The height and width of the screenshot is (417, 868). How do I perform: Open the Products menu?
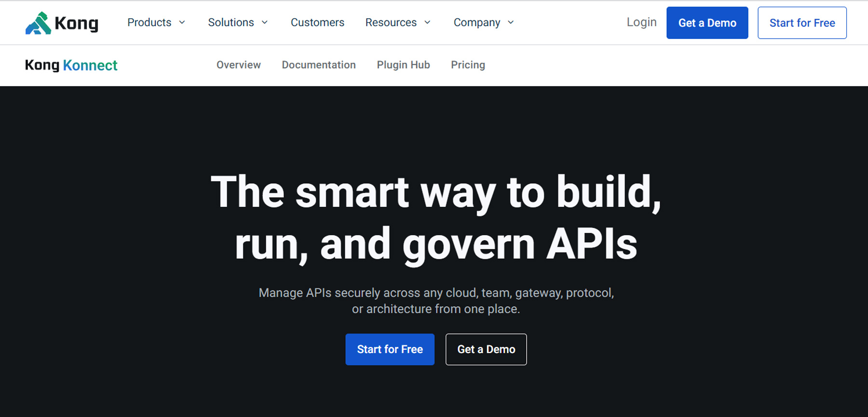[x=149, y=23]
